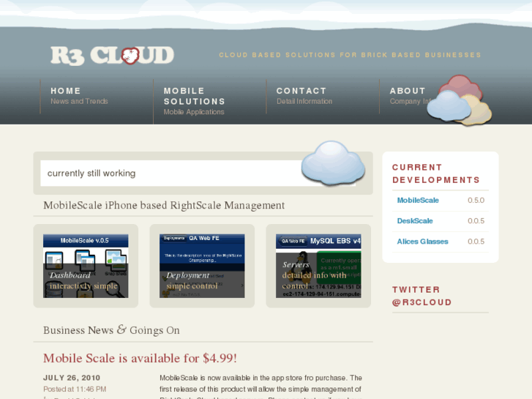
Task: Open the Deployment screenshot thumbnail
Action: tap(202, 266)
